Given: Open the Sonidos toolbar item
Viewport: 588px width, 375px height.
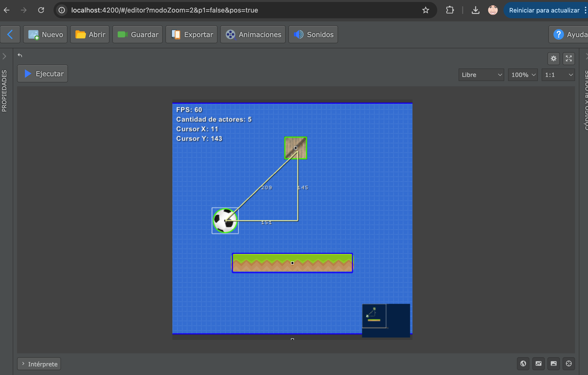Looking at the screenshot, I should pyautogui.click(x=313, y=34).
